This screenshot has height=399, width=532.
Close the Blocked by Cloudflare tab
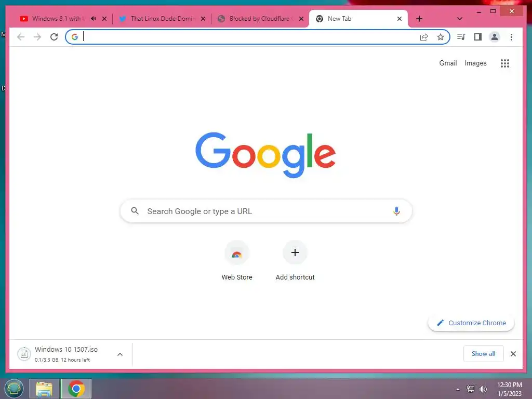coord(301,19)
